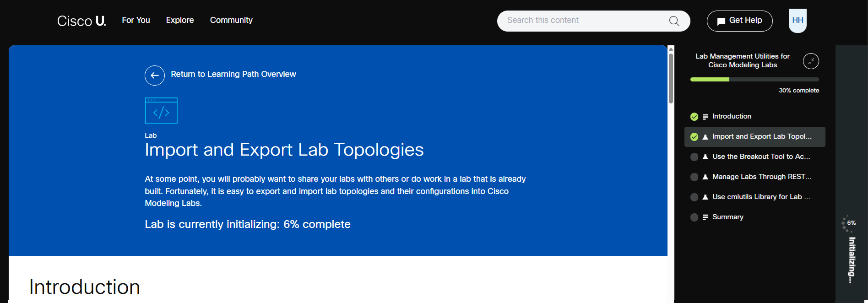Viewport: 868px width, 303px height.
Task: Click the code lab icon
Action: point(161,110)
